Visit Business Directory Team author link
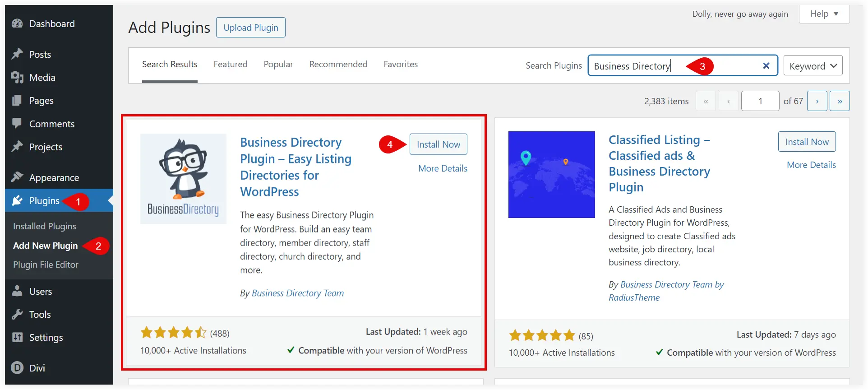This screenshot has width=868, height=390. coord(298,293)
